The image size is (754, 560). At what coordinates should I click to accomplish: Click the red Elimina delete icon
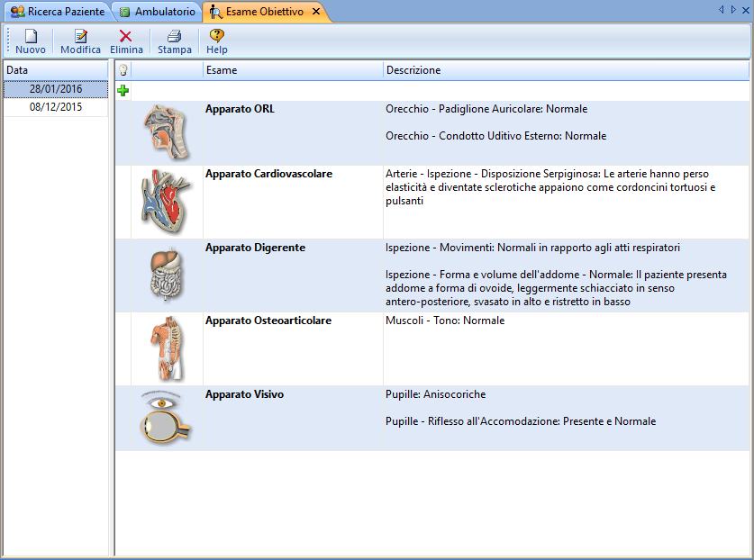point(125,36)
